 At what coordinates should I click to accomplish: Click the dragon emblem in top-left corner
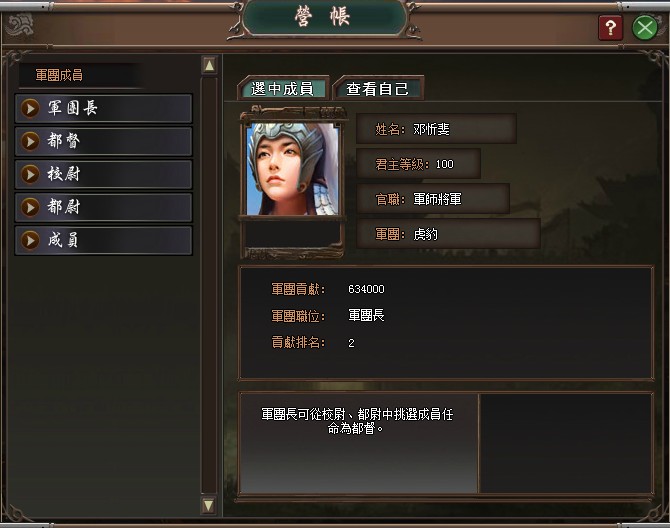[x=20, y=25]
